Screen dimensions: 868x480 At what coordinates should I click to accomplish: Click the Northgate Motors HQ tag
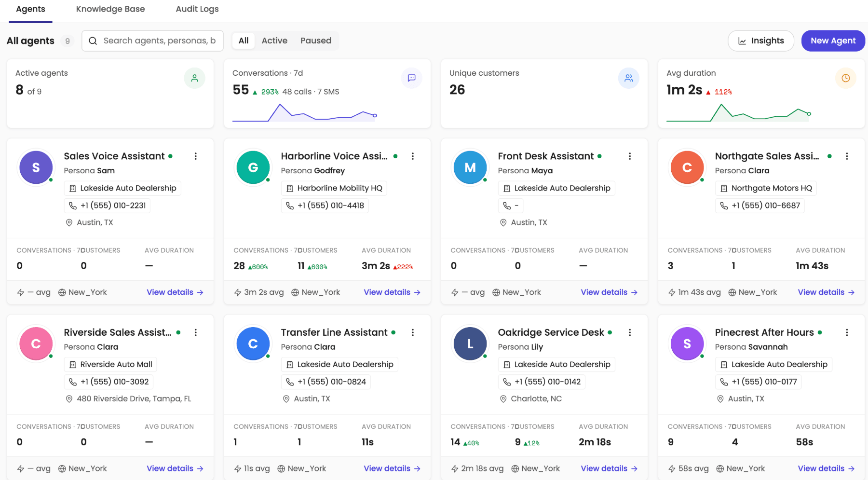tap(765, 188)
